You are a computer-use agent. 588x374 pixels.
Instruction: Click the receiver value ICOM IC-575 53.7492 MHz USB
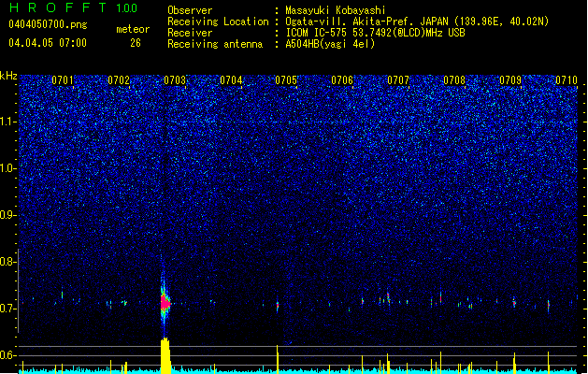click(x=376, y=33)
